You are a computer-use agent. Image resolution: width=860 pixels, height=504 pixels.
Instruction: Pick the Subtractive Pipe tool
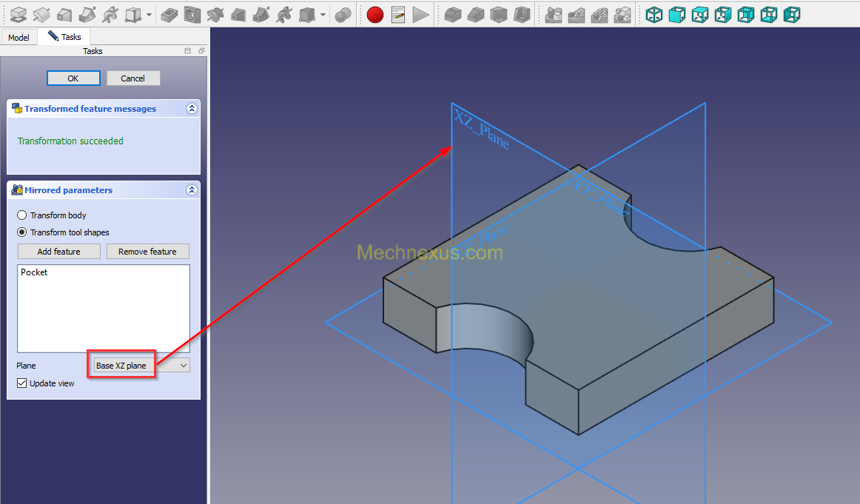pyautogui.click(x=261, y=14)
